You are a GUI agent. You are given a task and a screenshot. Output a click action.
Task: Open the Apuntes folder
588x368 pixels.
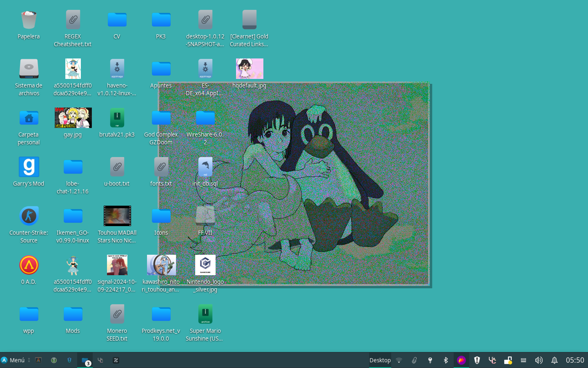coord(161,69)
